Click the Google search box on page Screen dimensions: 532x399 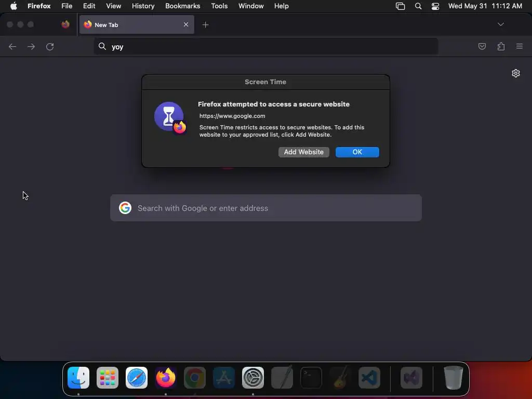(x=265, y=208)
